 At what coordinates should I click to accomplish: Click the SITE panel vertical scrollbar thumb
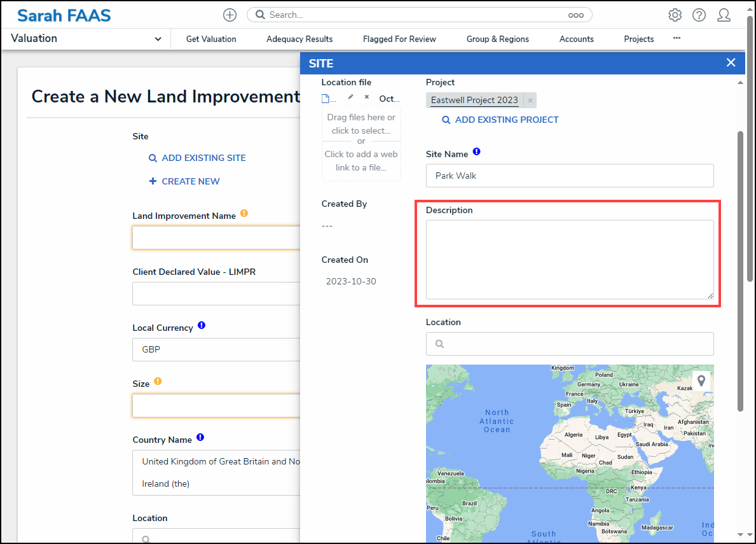(740, 271)
